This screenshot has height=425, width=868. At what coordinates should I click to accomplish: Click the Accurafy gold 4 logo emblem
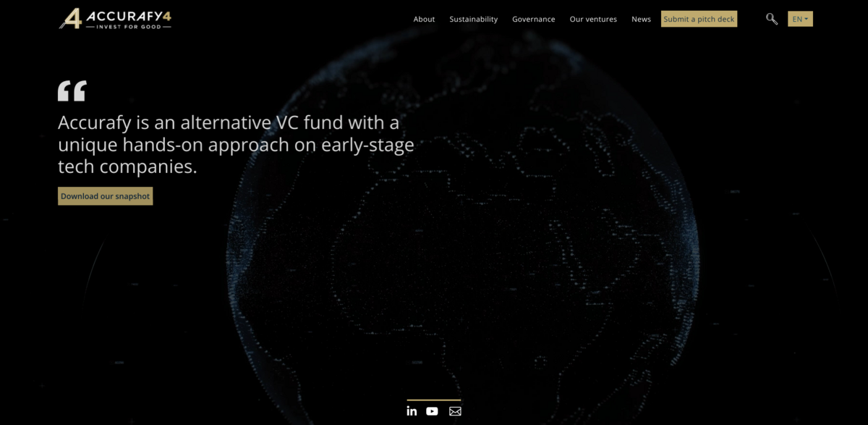[x=69, y=19]
